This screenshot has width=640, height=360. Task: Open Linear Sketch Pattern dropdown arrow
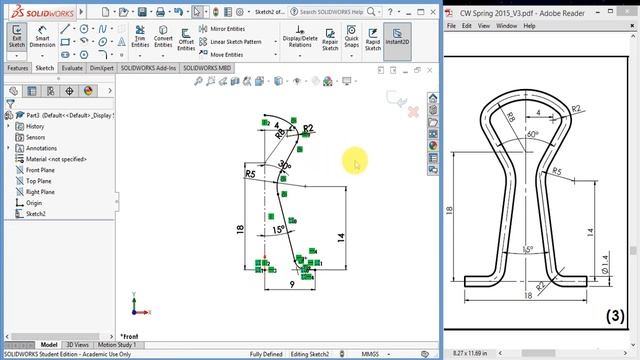point(276,42)
